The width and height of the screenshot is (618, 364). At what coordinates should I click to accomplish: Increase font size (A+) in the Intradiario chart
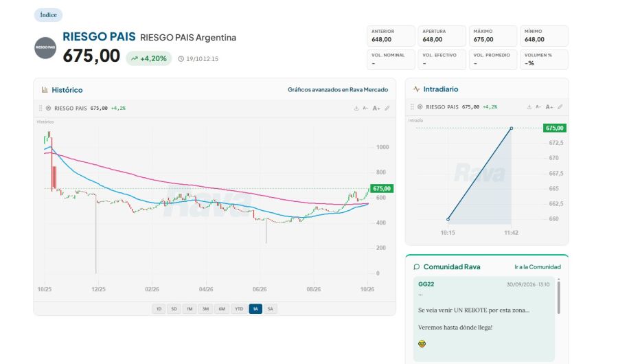pos(549,107)
